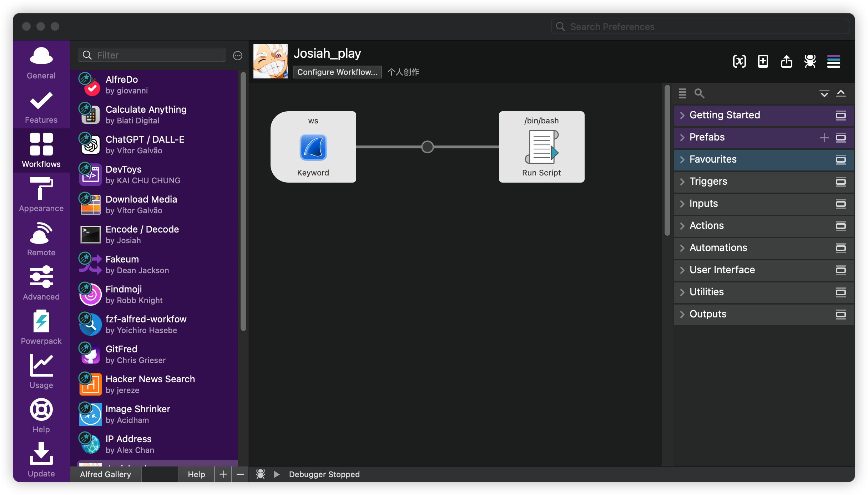Open the Usage statistics section
The image size is (868, 495).
coord(41,372)
